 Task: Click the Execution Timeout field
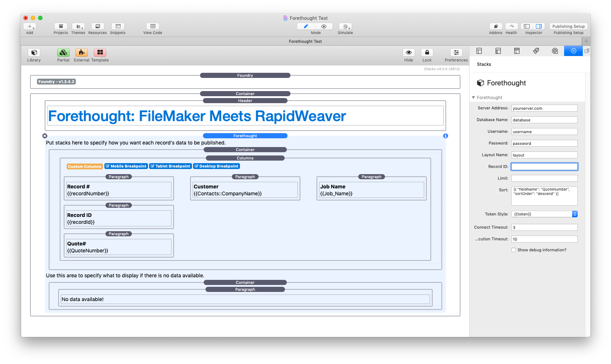click(544, 239)
